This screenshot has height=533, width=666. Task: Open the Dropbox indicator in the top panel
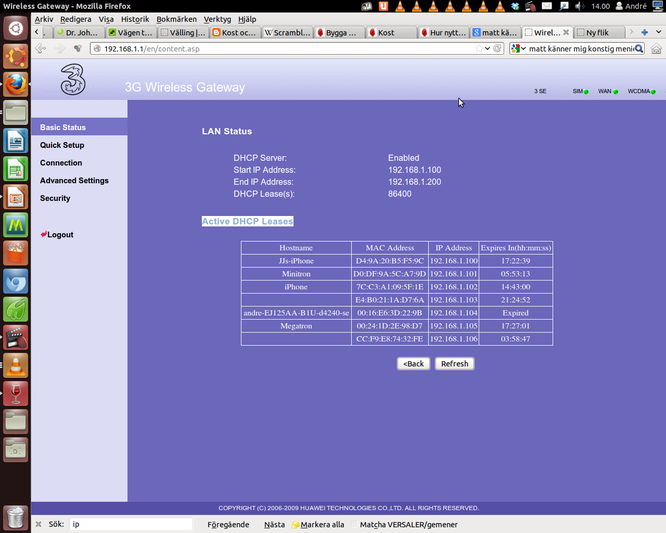[515, 6]
